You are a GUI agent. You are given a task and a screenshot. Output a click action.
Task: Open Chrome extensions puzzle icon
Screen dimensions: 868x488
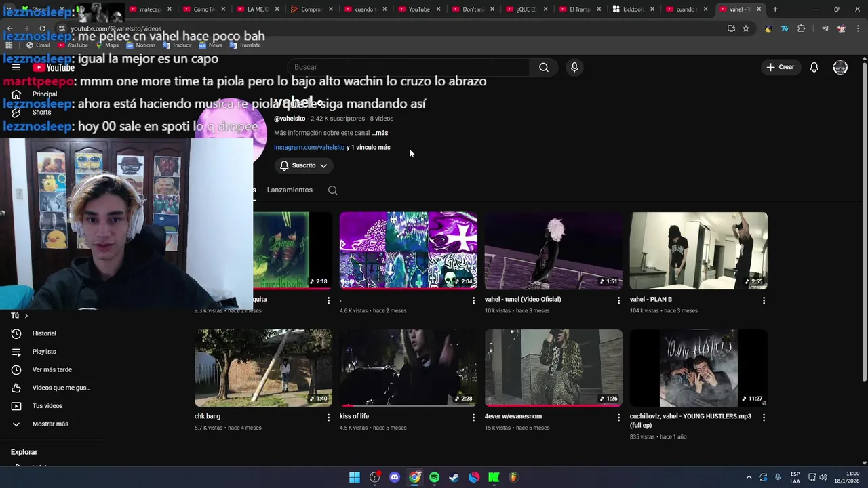click(801, 28)
